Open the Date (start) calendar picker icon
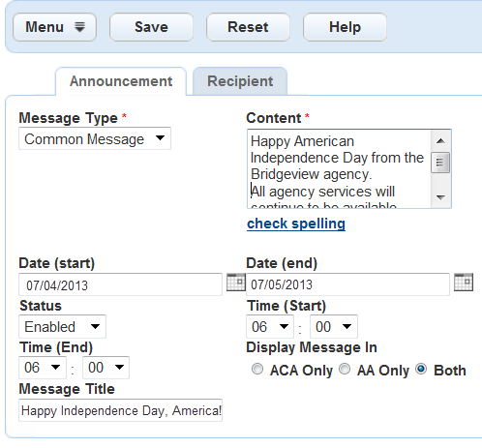This screenshot has height=448, width=482. [236, 283]
